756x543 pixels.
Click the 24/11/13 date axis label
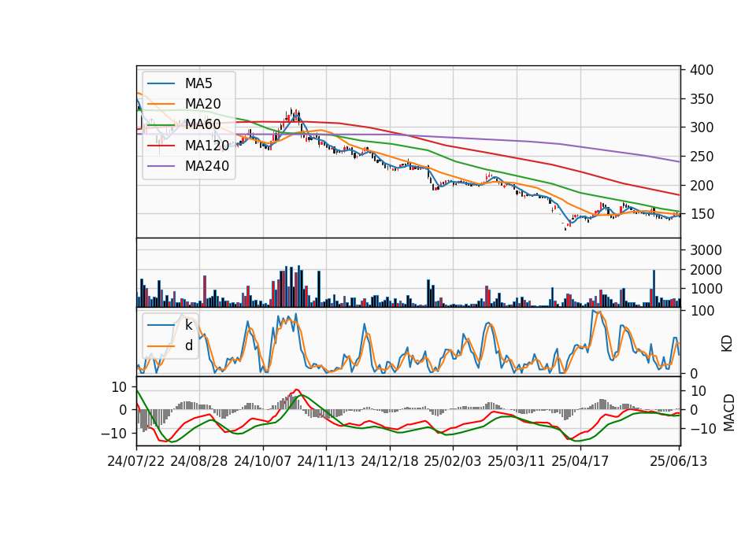pyautogui.click(x=326, y=461)
